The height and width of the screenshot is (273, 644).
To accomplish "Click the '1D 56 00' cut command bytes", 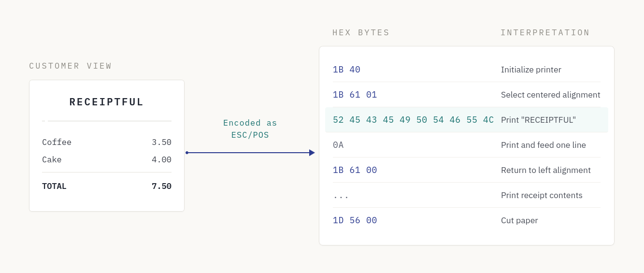I will click(355, 220).
